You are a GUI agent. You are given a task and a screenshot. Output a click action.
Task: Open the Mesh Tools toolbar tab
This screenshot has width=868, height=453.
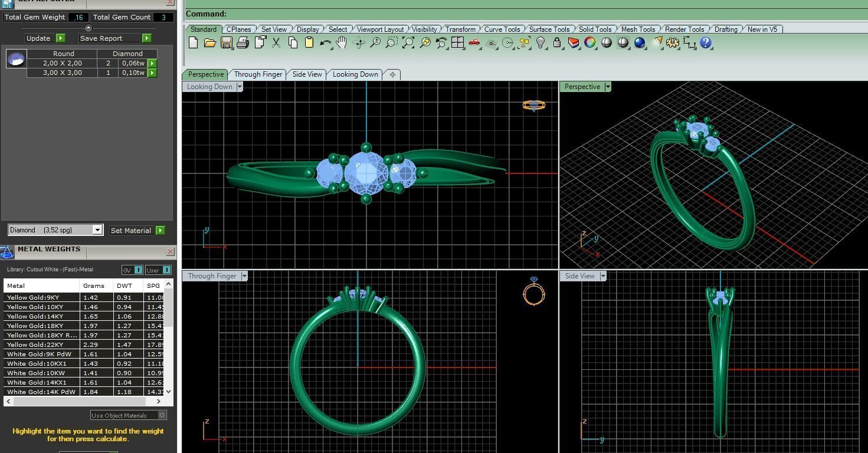[638, 29]
